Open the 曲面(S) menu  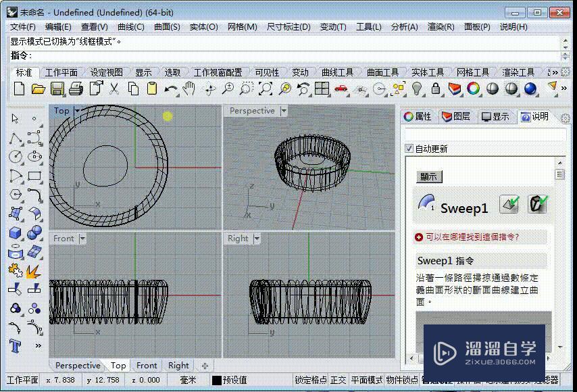pyautogui.click(x=167, y=27)
